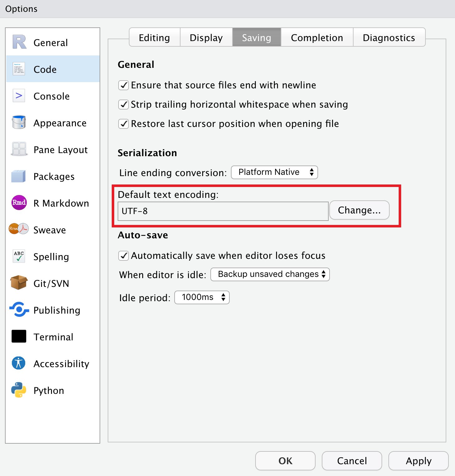
Task: Click the Appearance paint bucket icon
Action: pyautogui.click(x=19, y=123)
